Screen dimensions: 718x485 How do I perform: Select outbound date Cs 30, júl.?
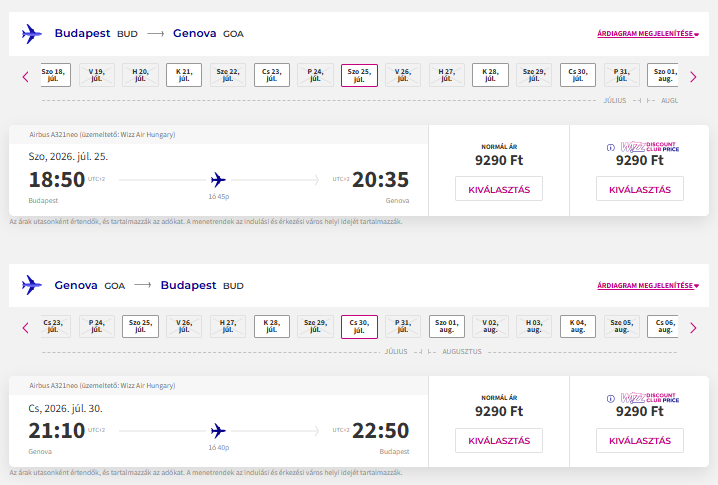(578, 75)
